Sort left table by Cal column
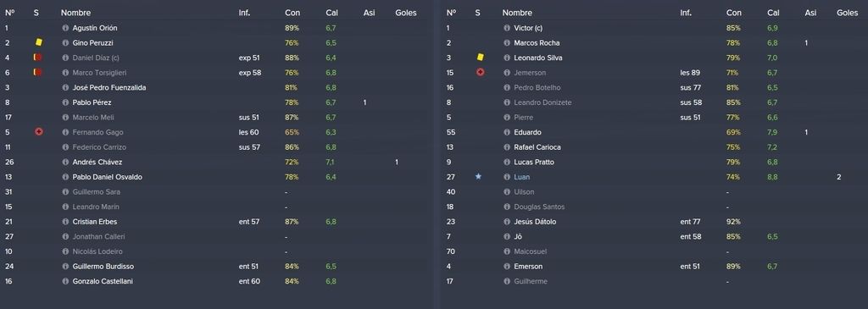 (x=331, y=13)
